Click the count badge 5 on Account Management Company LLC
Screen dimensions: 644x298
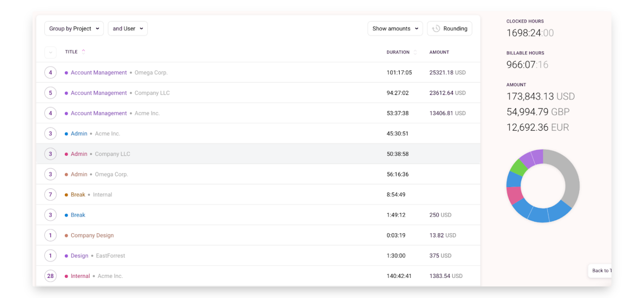click(x=50, y=93)
